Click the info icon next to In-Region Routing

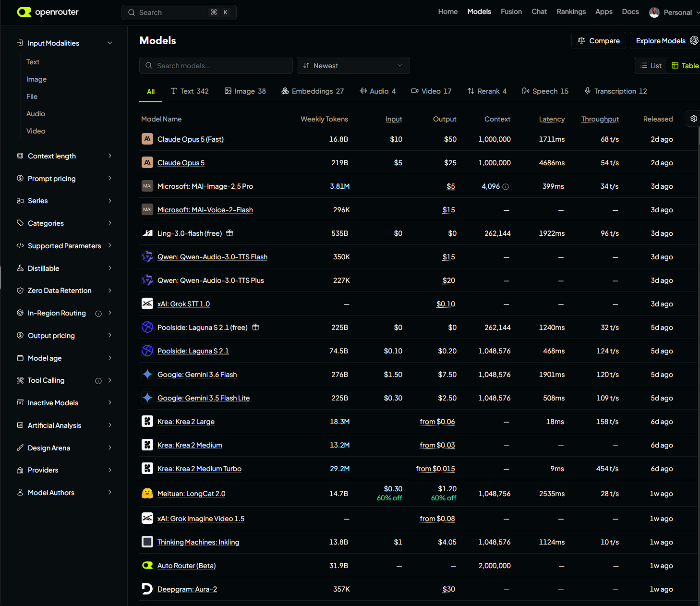[98, 314]
